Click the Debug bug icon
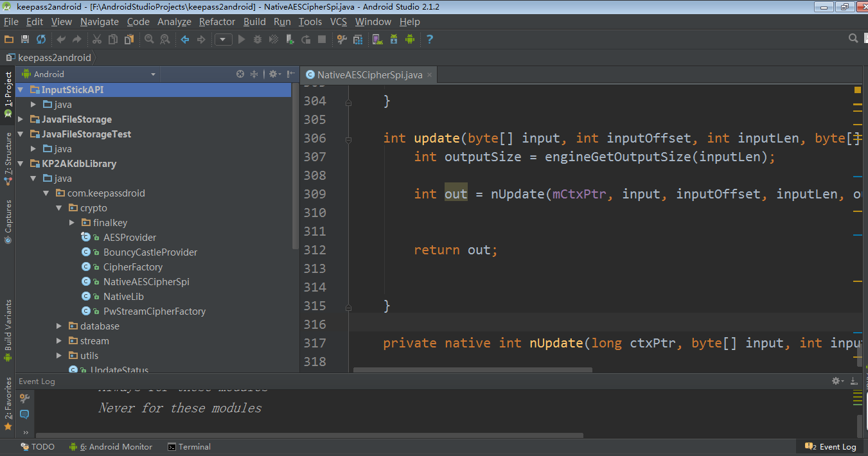The width and height of the screenshot is (868, 456). 258,39
